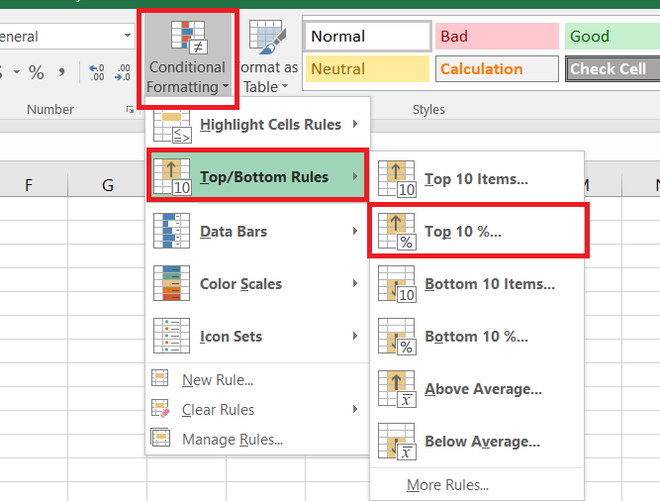
Task: Open Format as Table gallery
Action: tap(267, 57)
